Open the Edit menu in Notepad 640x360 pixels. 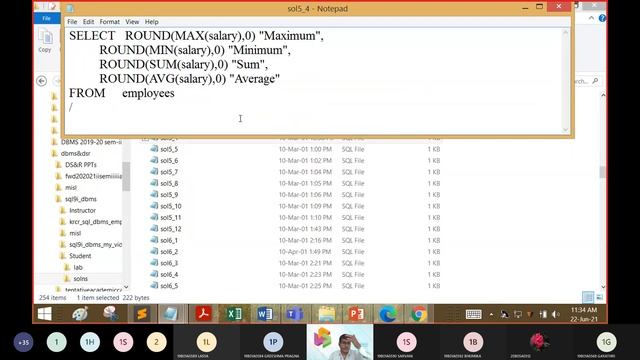tap(88, 22)
